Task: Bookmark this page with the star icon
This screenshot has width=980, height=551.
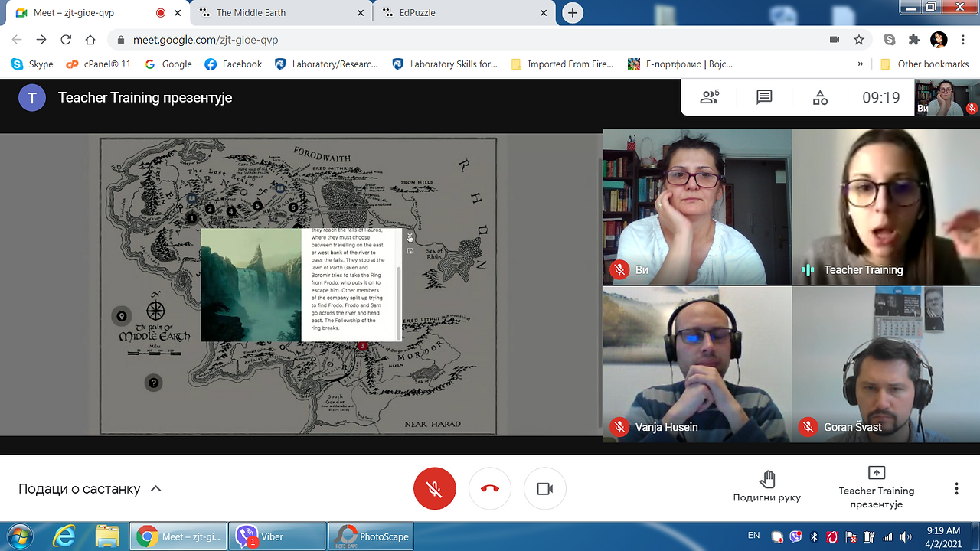Action: (x=859, y=40)
